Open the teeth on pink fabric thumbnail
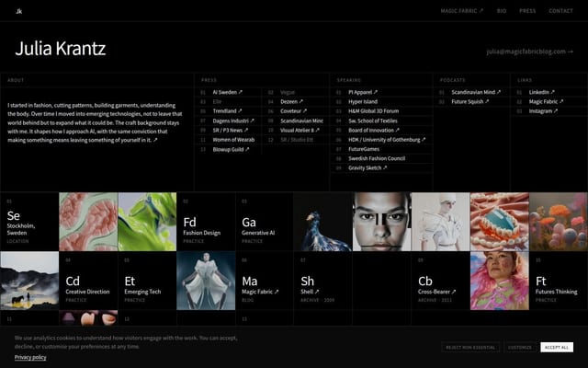 (500, 222)
